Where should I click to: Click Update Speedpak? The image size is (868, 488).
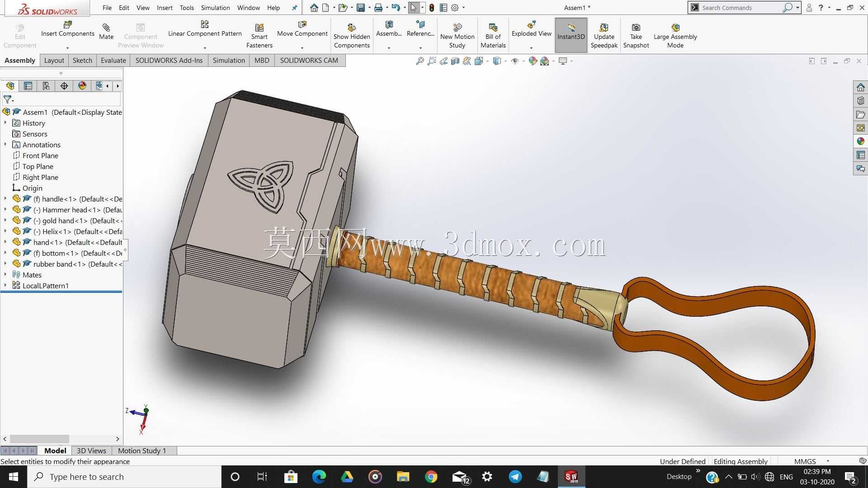(604, 36)
